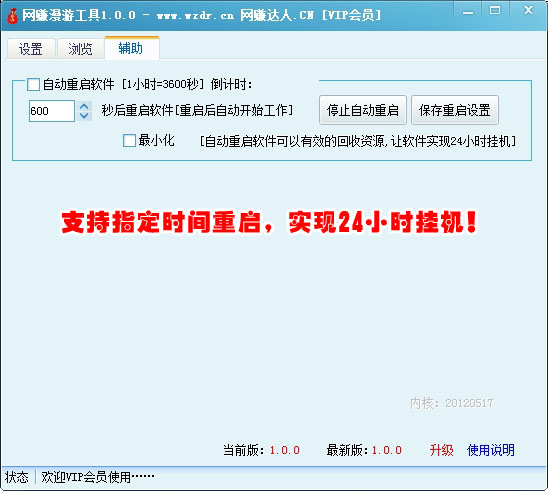Open the 设置 tab

click(x=31, y=49)
